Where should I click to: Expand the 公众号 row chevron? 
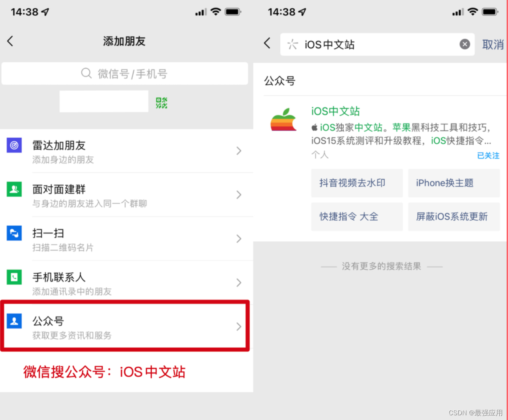(x=239, y=326)
